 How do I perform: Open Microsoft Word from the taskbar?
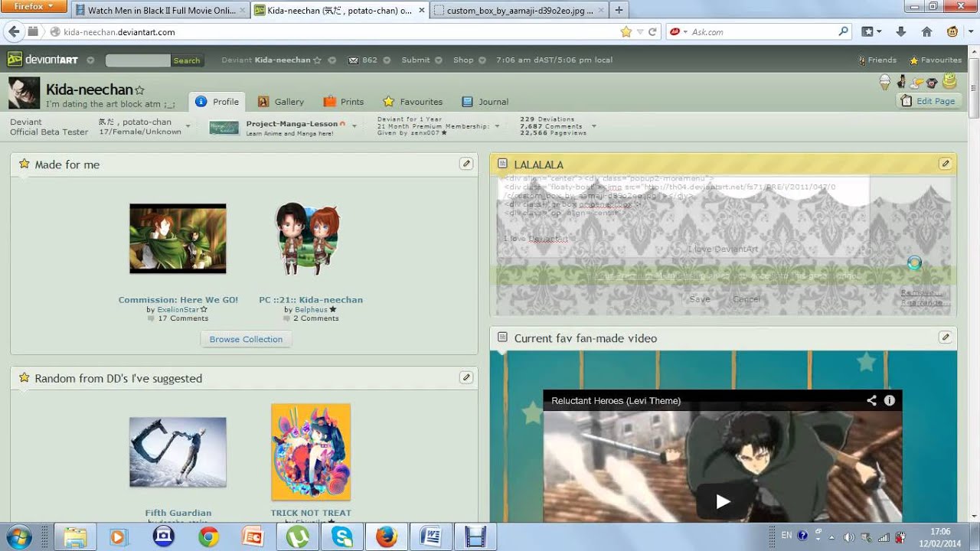430,536
